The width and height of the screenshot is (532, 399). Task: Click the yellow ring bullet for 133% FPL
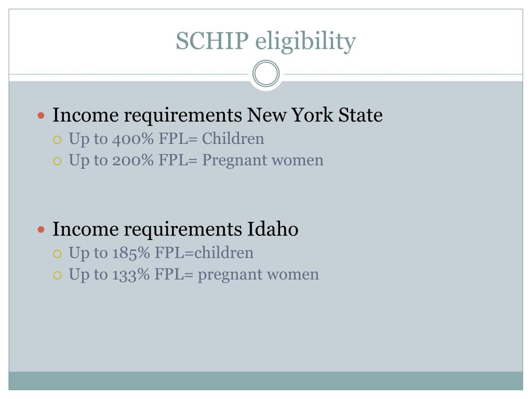(x=57, y=275)
